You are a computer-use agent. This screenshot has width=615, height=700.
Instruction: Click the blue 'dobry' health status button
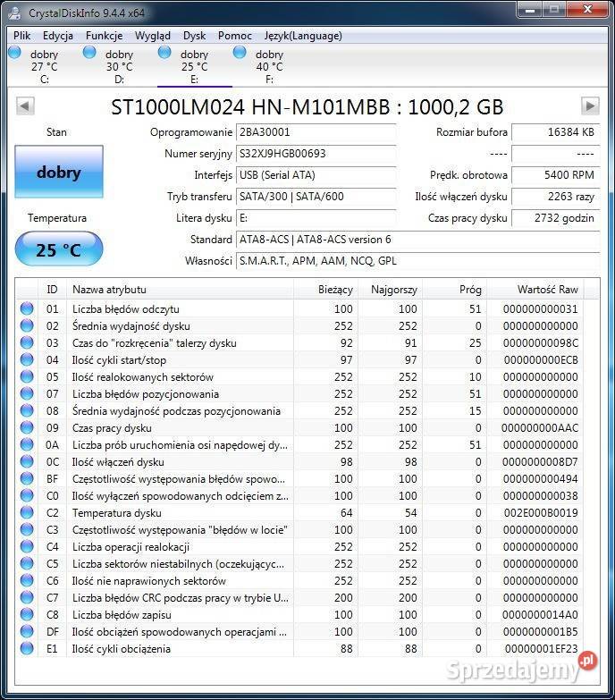(x=59, y=173)
